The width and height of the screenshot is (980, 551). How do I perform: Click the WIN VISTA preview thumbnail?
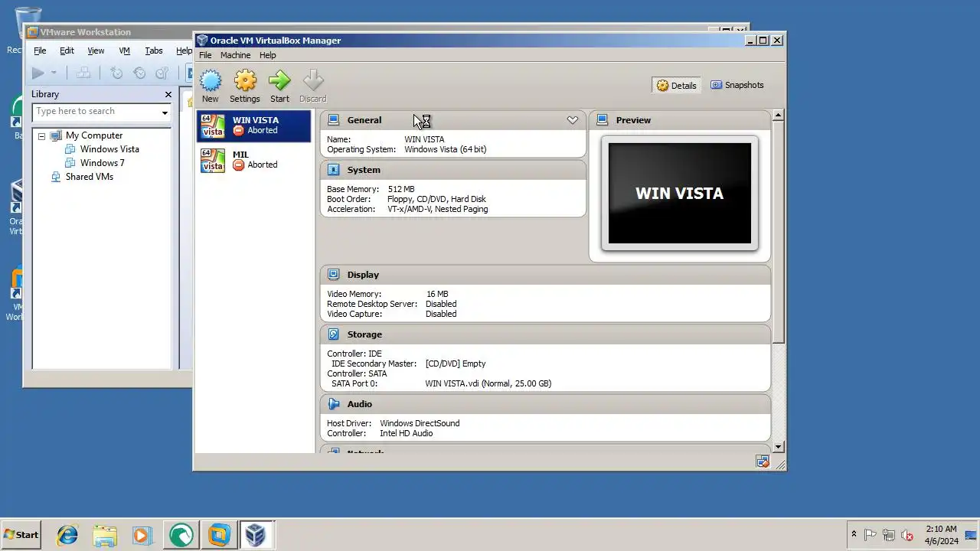[x=680, y=193]
